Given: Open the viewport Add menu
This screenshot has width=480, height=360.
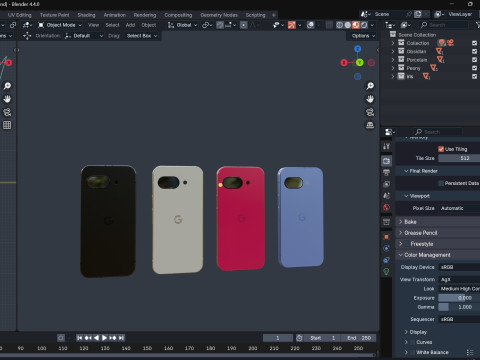Looking at the screenshot, I should (130, 25).
